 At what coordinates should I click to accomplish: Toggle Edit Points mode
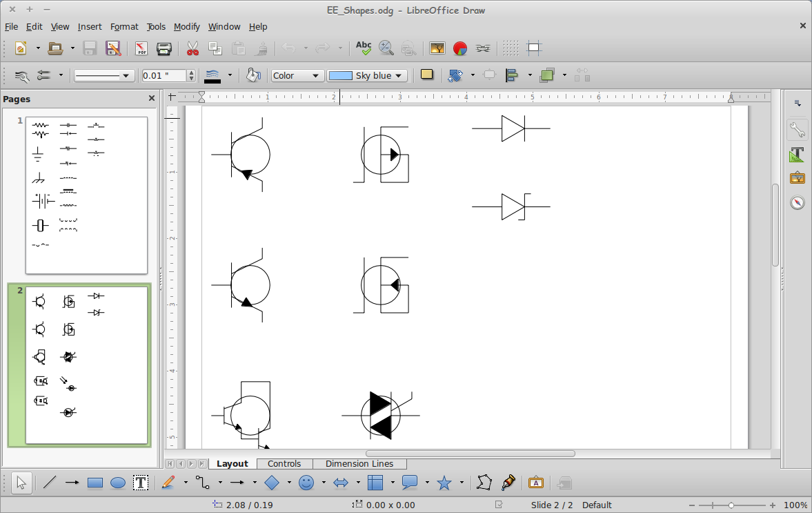484,483
